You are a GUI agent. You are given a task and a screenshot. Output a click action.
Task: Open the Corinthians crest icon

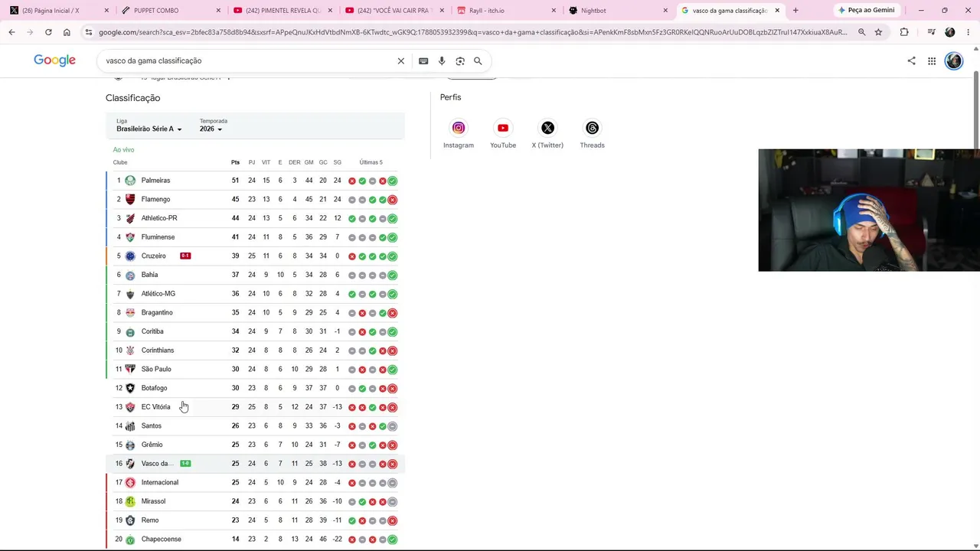point(130,350)
